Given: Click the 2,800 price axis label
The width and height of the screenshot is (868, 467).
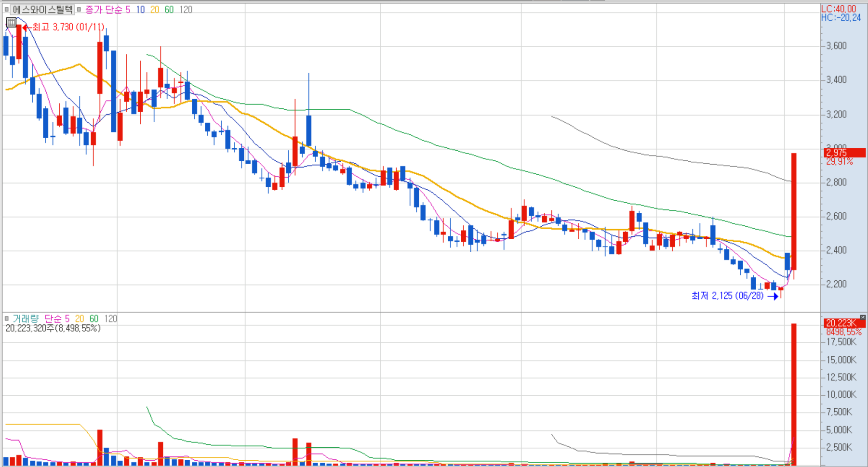Looking at the screenshot, I should (836, 182).
